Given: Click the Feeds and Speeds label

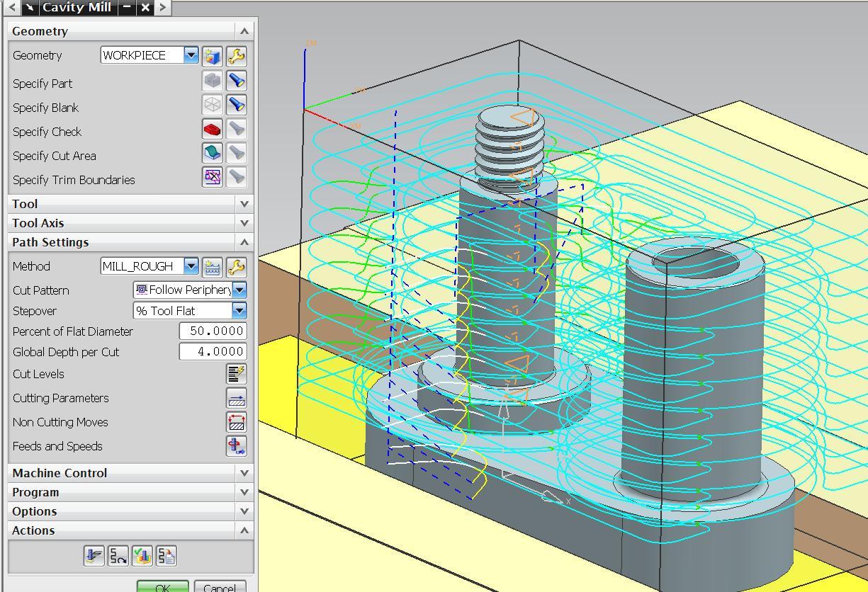Looking at the screenshot, I should point(57,446).
